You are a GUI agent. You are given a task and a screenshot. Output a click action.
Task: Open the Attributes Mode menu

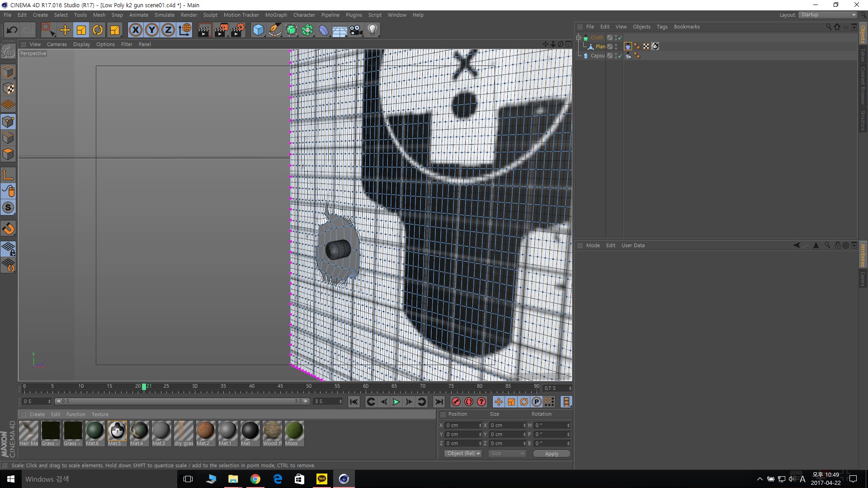593,245
